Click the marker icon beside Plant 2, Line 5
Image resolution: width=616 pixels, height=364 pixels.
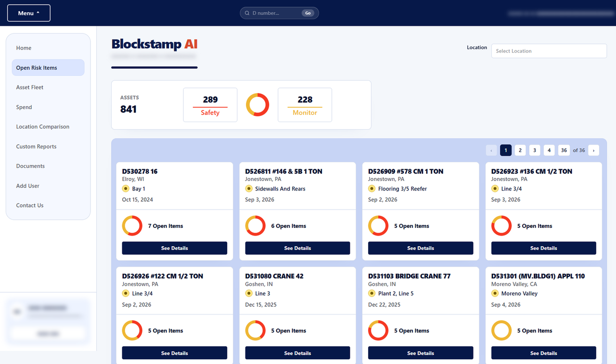372,294
